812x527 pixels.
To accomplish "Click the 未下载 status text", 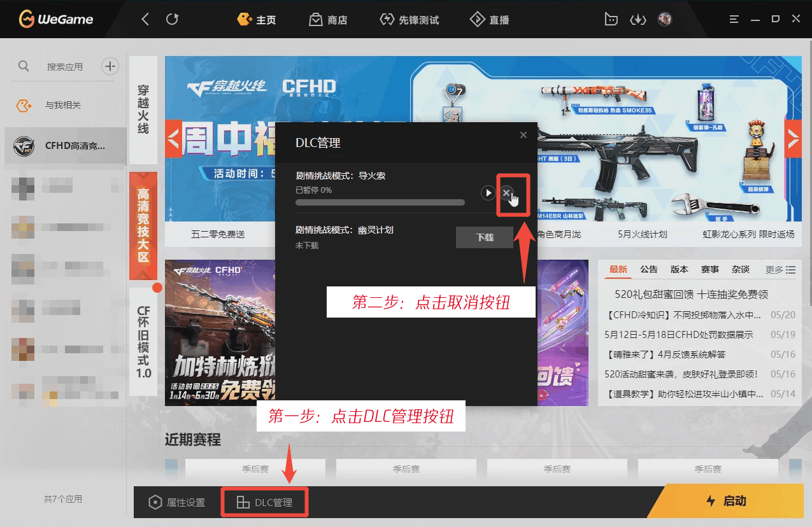I will click(307, 245).
